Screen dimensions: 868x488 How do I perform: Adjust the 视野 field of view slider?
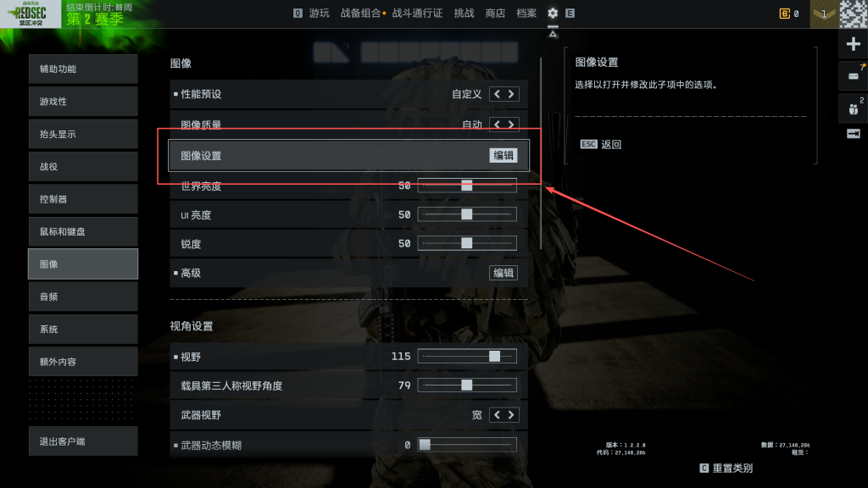[x=467, y=357]
